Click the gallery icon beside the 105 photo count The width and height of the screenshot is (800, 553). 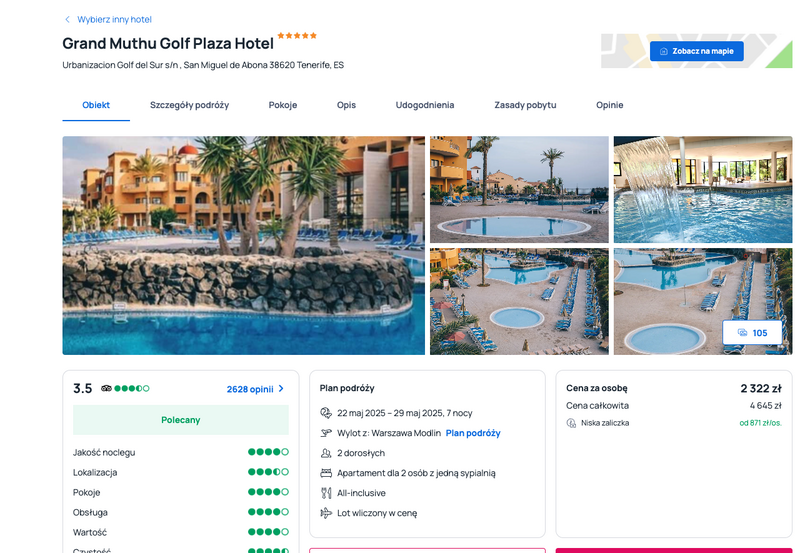point(742,333)
